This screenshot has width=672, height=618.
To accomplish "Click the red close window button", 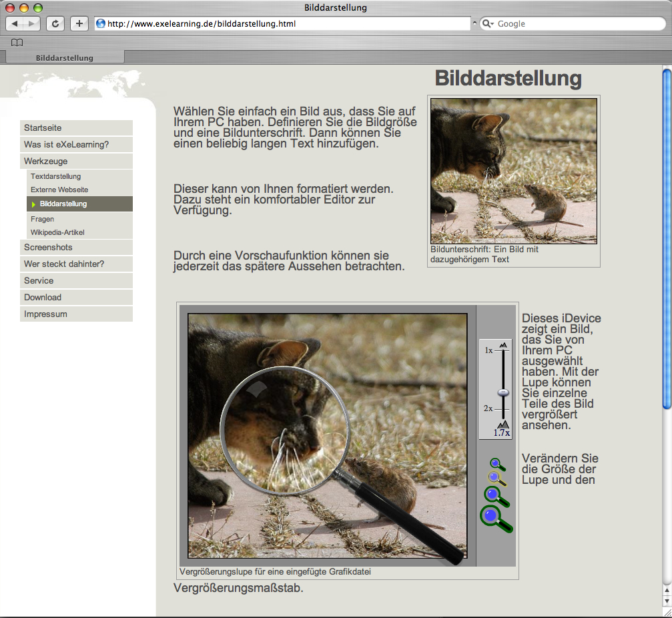I will tap(10, 8).
